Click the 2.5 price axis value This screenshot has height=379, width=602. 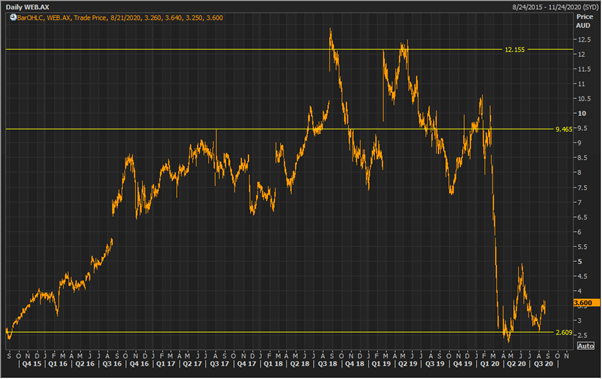581,336
